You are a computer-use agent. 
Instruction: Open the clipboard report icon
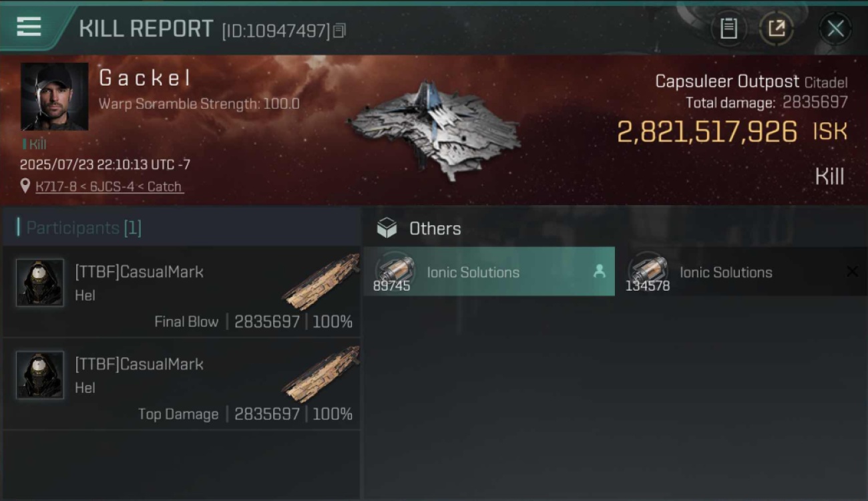(x=728, y=29)
